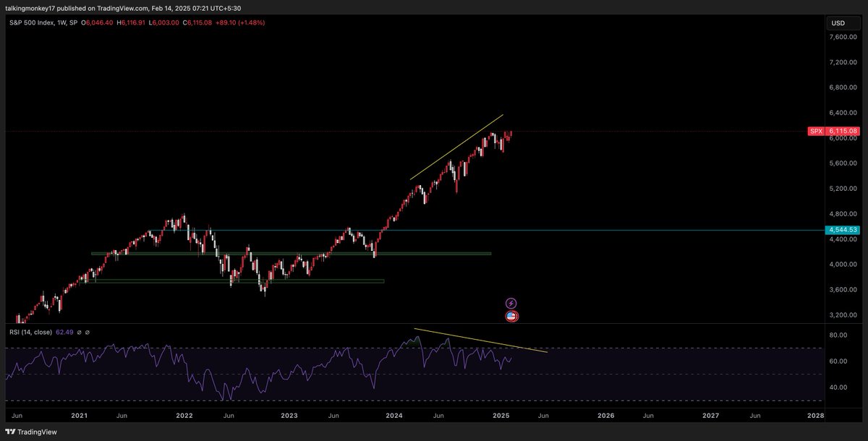
Task: Click the 2027 time axis label
Action: pyautogui.click(x=711, y=416)
